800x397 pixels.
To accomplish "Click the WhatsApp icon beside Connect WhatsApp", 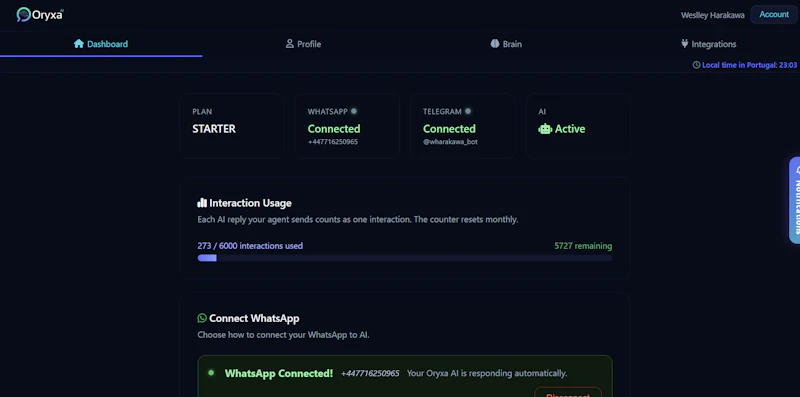I will 202,318.
